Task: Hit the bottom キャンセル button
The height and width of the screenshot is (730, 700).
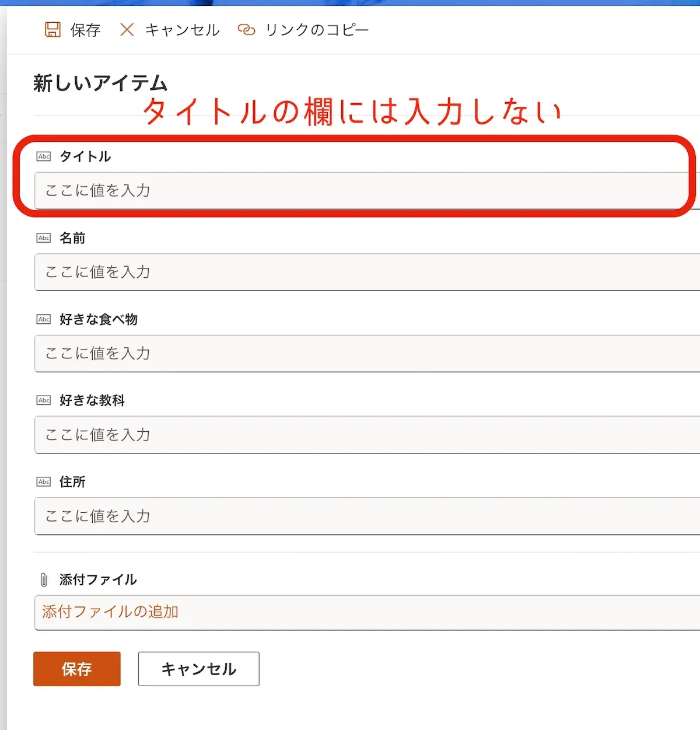Action: tap(198, 669)
